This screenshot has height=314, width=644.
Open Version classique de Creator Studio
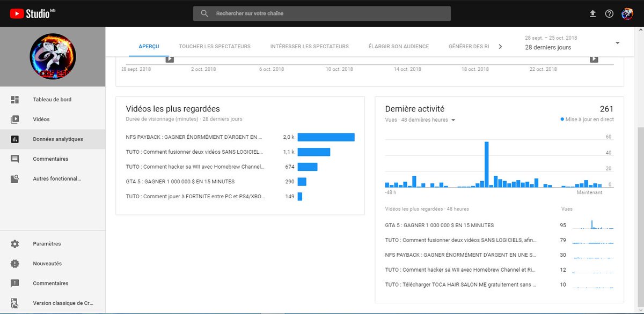(x=53, y=303)
